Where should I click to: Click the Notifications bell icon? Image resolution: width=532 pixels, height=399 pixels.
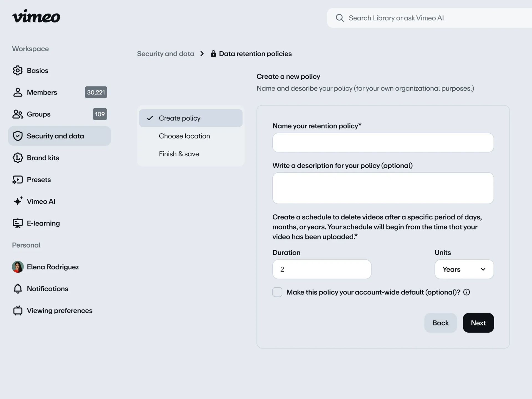(18, 289)
